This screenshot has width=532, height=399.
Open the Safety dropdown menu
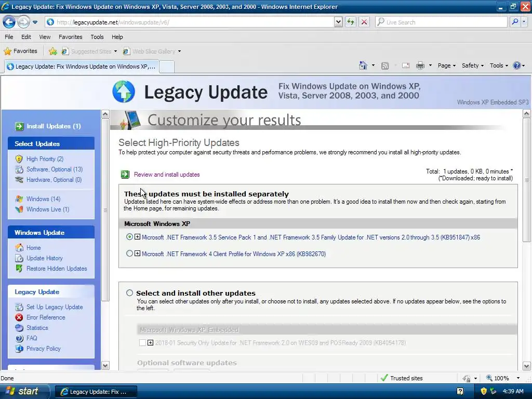click(473, 65)
